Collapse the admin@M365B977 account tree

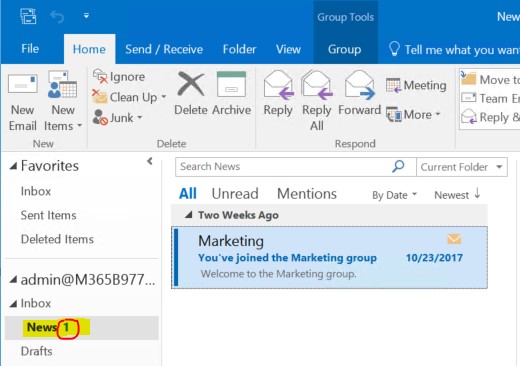[13, 280]
